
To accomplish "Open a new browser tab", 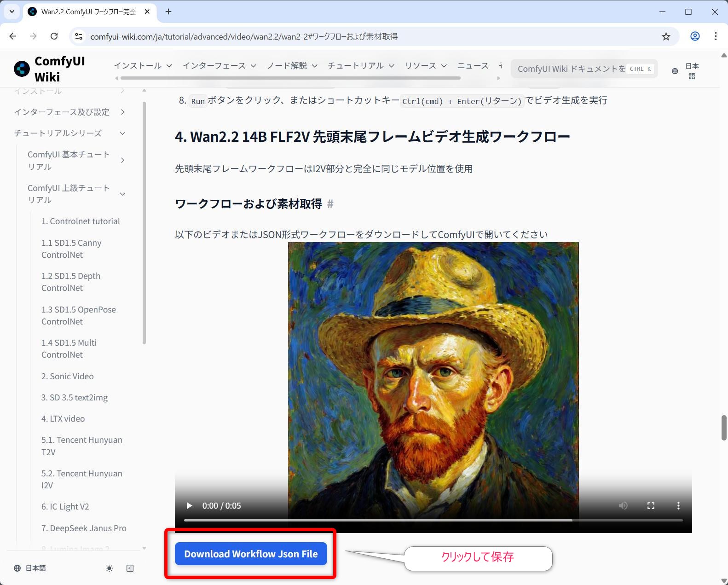I will (168, 12).
